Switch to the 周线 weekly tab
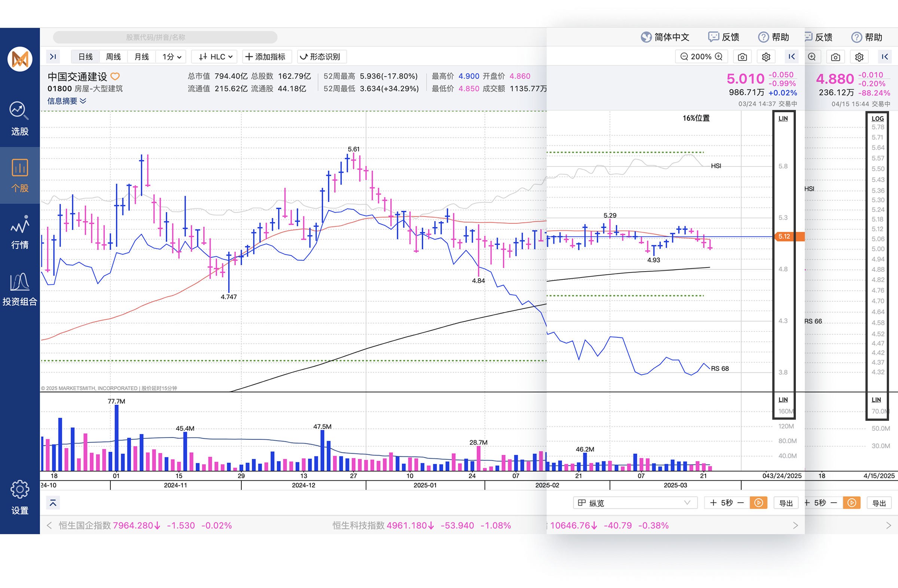This screenshot has height=588, width=898. tap(113, 56)
